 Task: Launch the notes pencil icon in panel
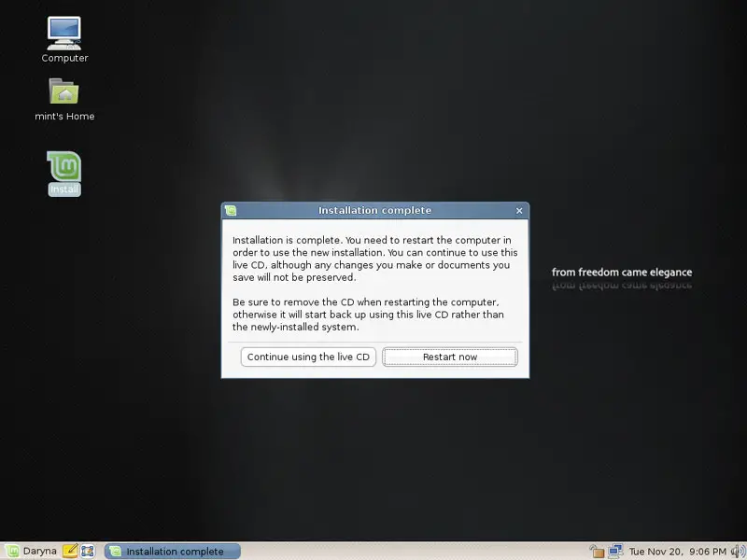click(70, 551)
